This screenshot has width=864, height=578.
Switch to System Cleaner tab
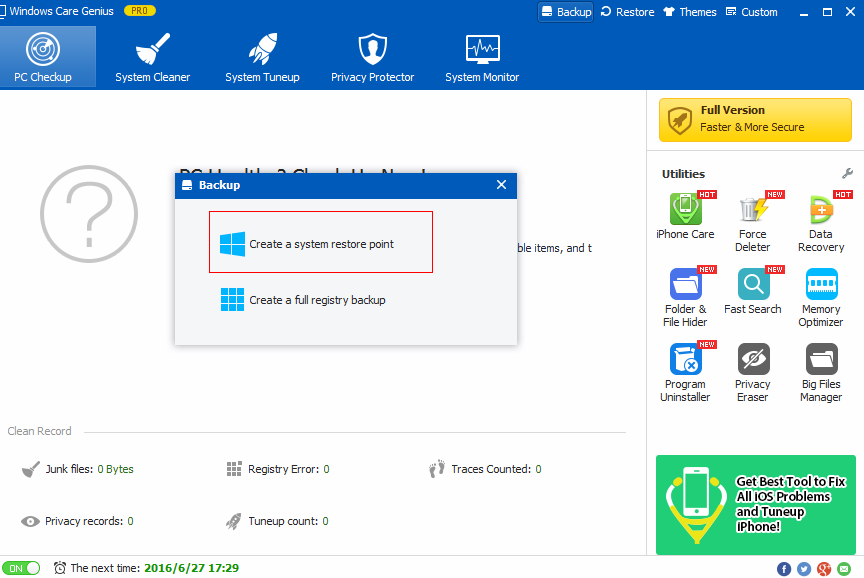click(153, 57)
